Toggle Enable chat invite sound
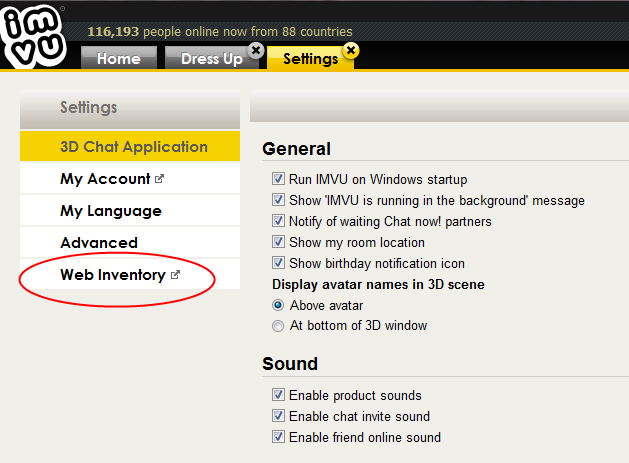Image resolution: width=629 pixels, height=463 pixels. (278, 415)
